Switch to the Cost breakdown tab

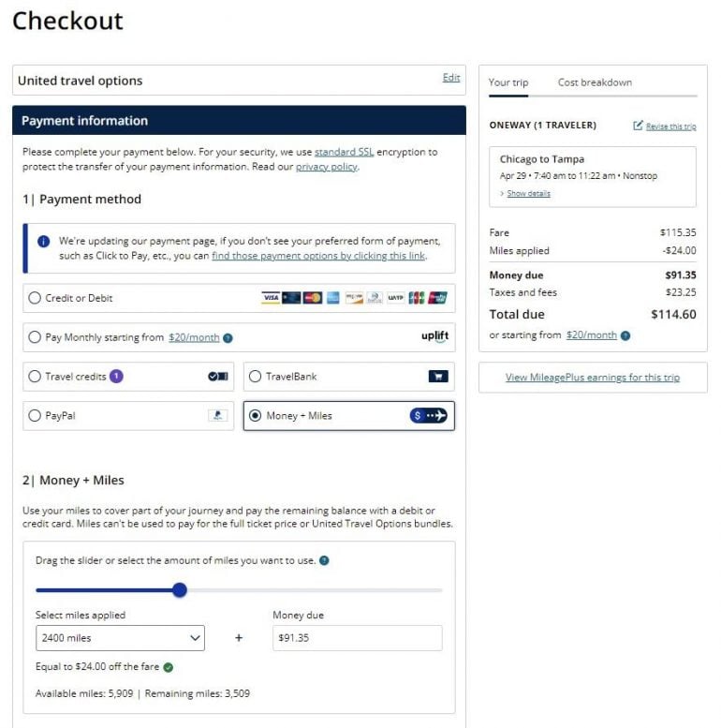[595, 82]
